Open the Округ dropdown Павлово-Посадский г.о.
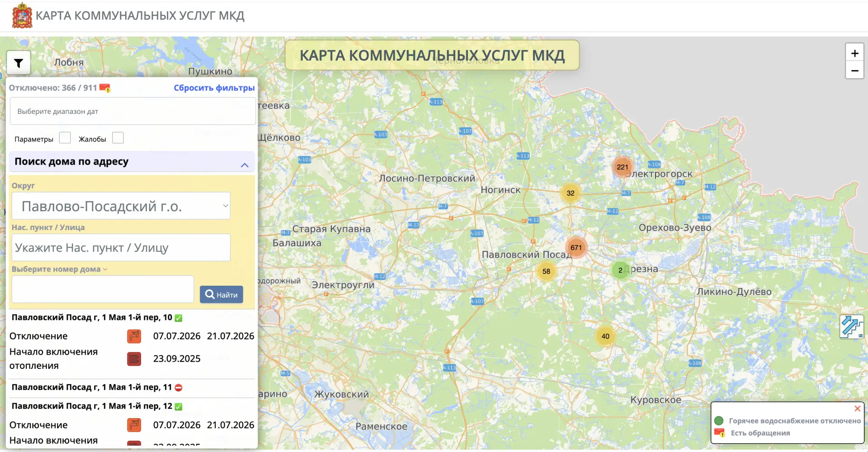This screenshot has width=868, height=452. [121, 206]
